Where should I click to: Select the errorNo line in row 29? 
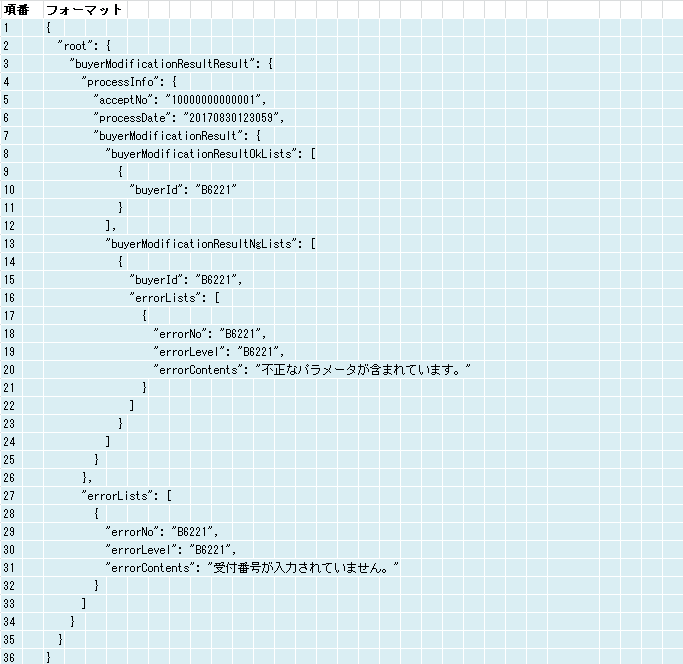[x=162, y=532]
